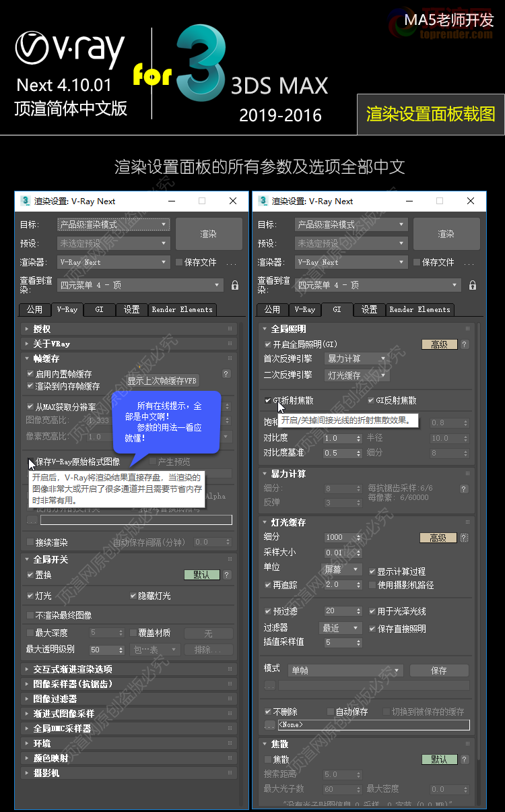The height and width of the screenshot is (812, 505).
Task: Toggle 渲染到内存帧缓存 checkbox
Action: coord(30,386)
